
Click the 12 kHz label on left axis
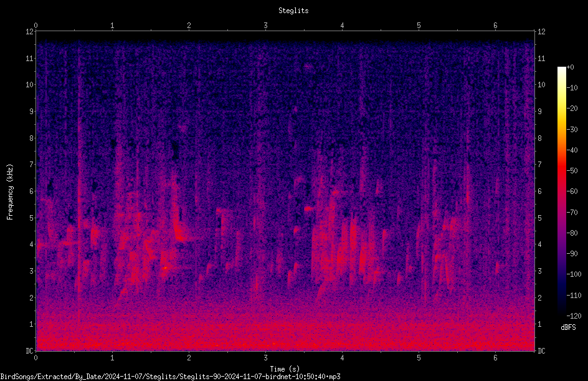coord(30,32)
